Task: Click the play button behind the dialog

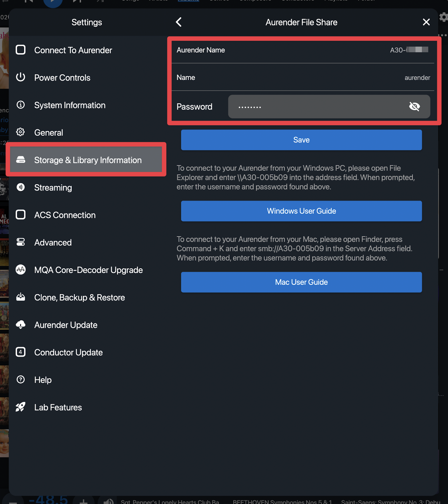Action: tap(53, 2)
